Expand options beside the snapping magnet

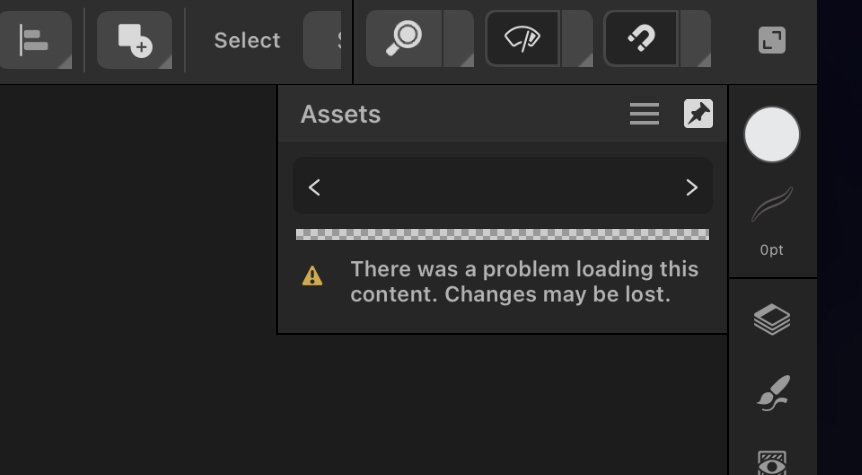click(x=695, y=38)
